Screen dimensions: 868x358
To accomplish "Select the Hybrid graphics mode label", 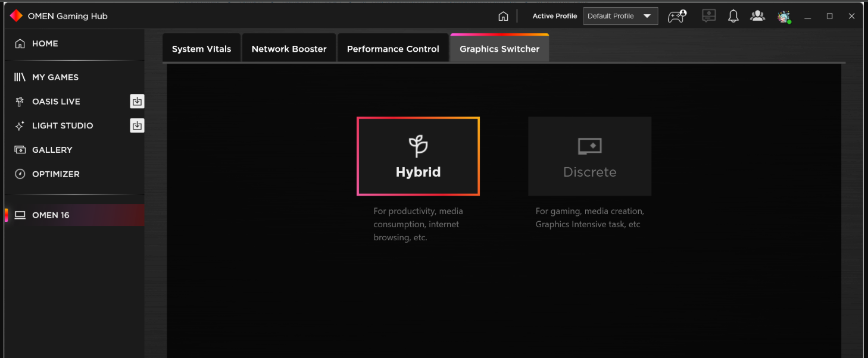I will [418, 172].
